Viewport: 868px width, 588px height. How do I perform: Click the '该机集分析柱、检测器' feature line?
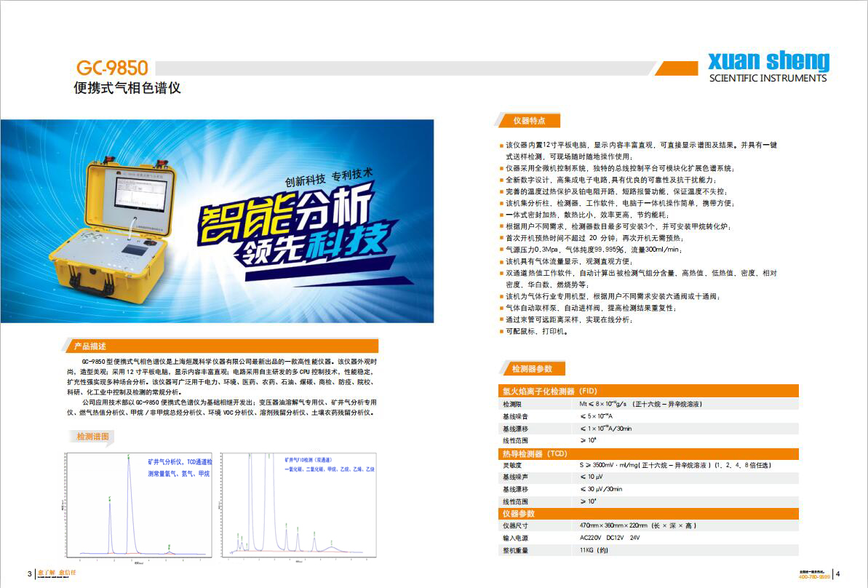(617, 203)
